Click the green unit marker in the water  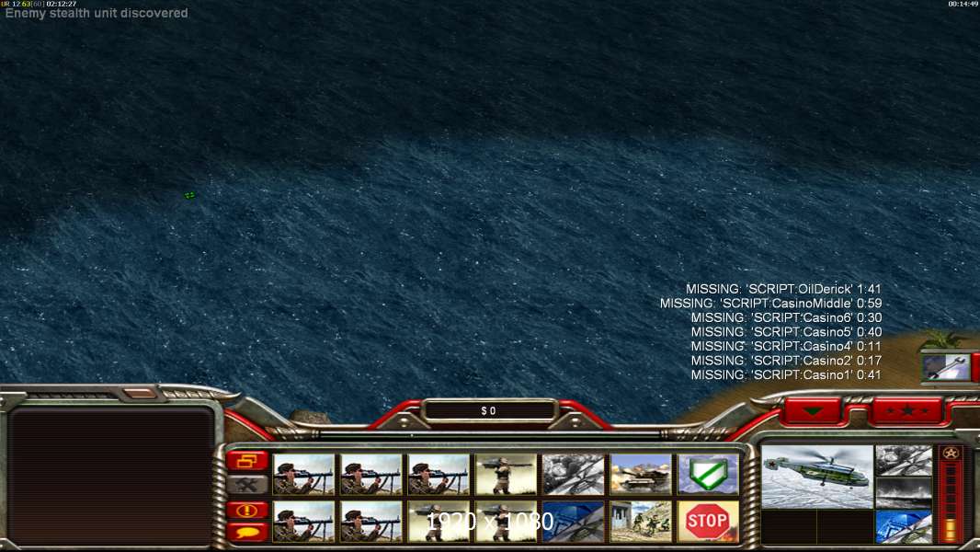coord(189,196)
